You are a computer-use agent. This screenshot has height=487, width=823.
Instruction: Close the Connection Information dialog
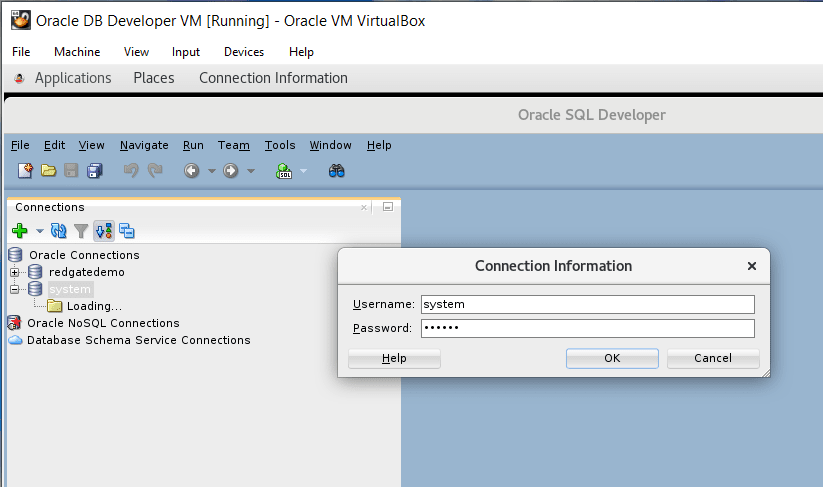(x=752, y=266)
